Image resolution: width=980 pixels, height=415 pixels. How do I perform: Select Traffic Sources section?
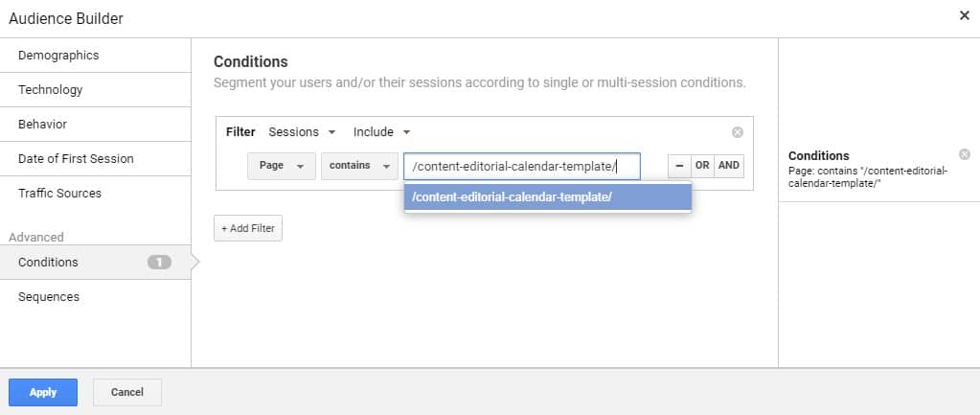59,194
